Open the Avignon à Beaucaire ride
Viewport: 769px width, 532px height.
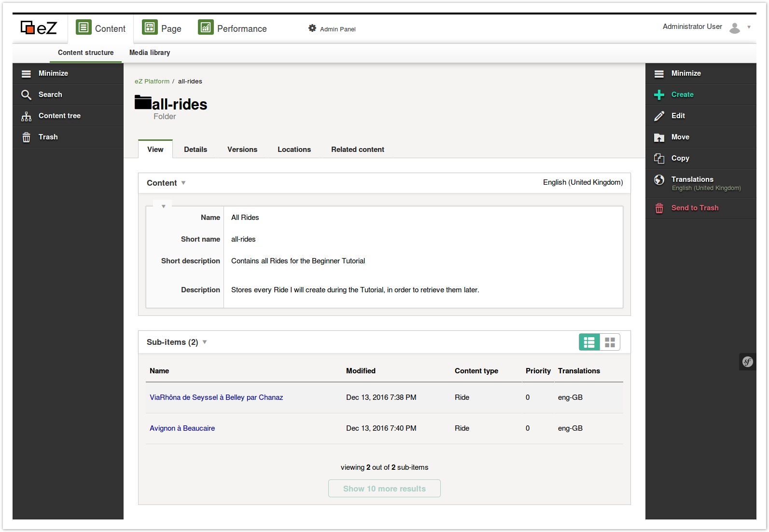coord(182,428)
